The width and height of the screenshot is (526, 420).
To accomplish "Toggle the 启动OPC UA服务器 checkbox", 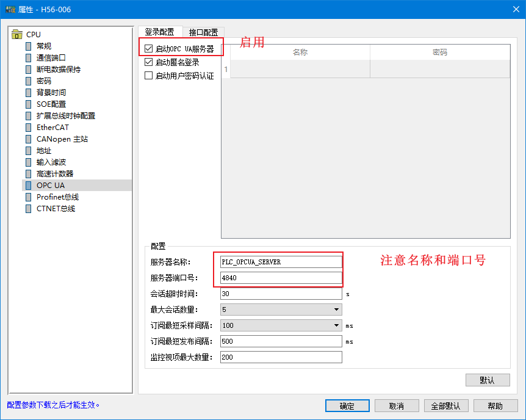I will pos(149,49).
